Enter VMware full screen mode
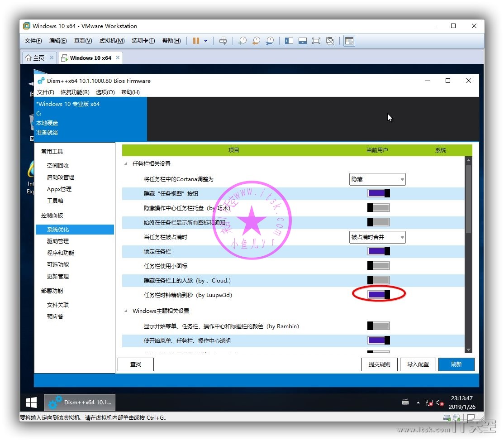This screenshot has height=441, width=504. (316, 41)
